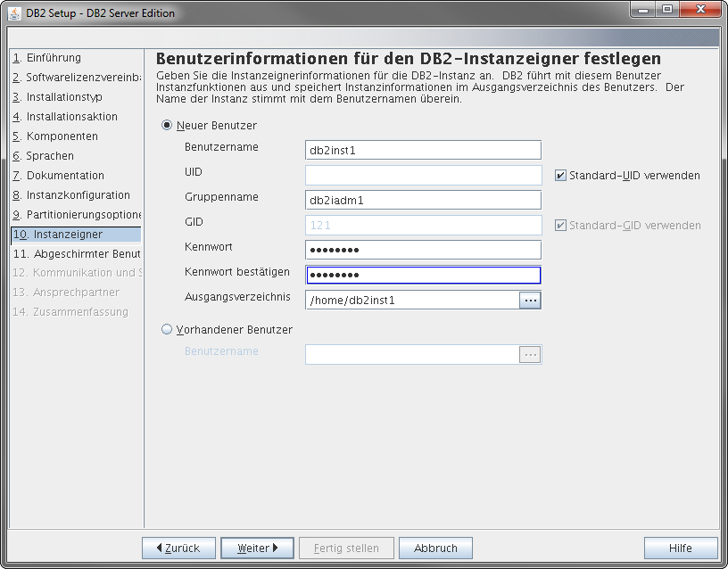Select step 5 Komponenten in sidebar

55,136
